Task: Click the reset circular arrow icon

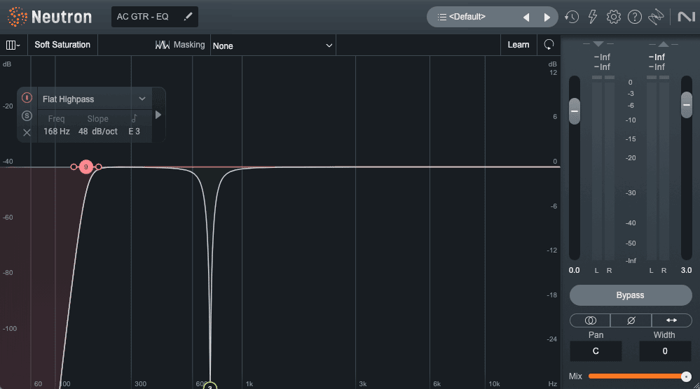Action: click(x=549, y=45)
